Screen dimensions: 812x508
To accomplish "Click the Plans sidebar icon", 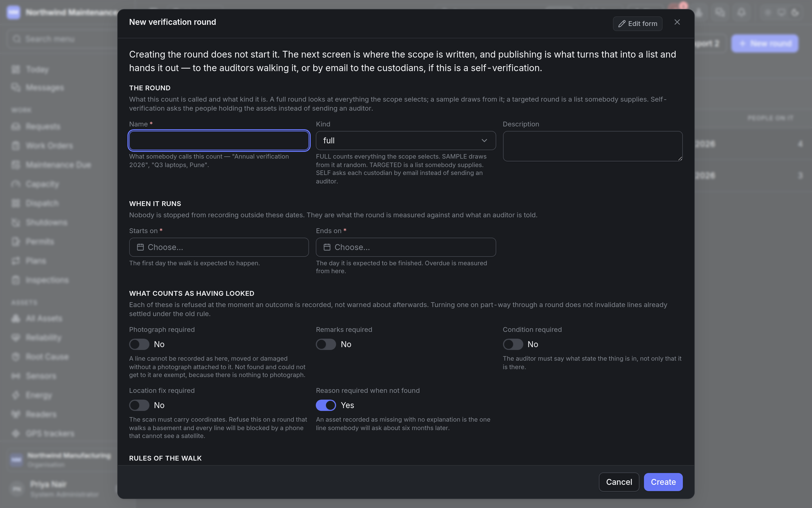I will point(16,261).
